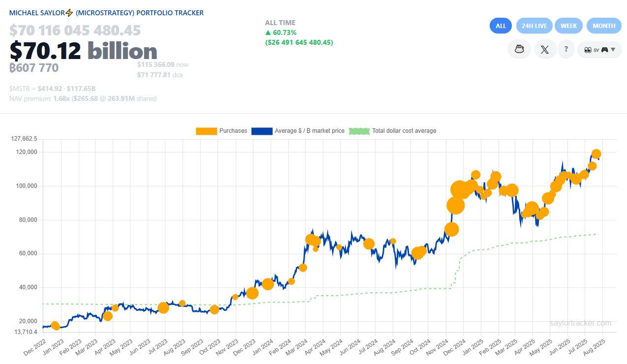
Task: Select the ALL time range tab
Action: click(x=501, y=26)
